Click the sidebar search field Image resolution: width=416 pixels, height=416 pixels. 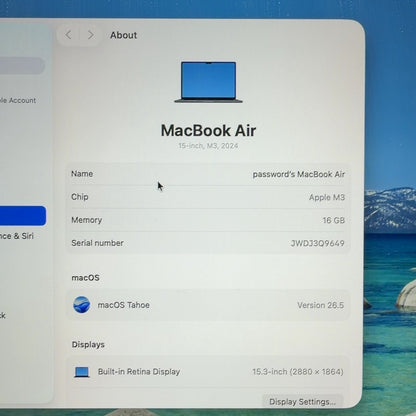coord(22,66)
